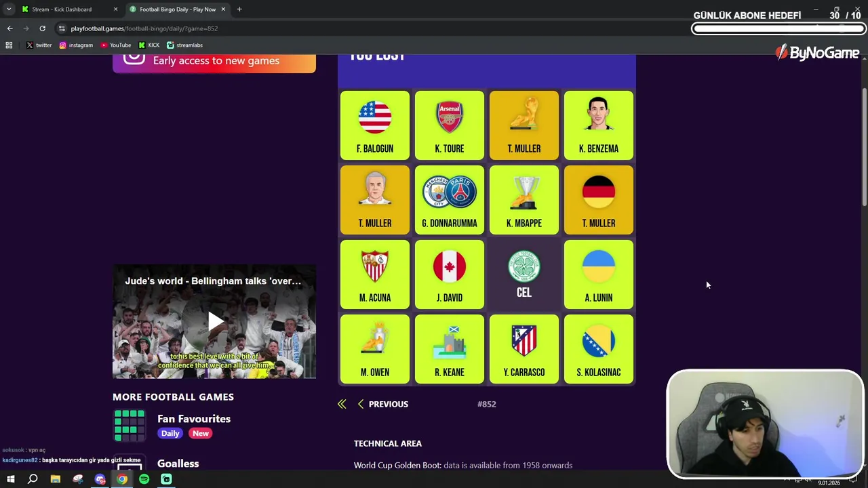Screen dimensions: 868x488
Task: Click the World Cup Golden Boot note
Action: (x=463, y=465)
